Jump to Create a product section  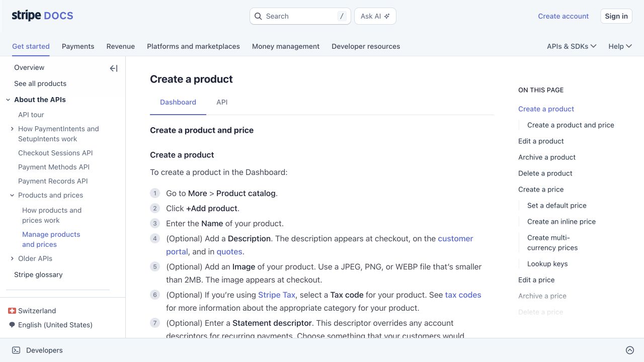click(x=546, y=109)
